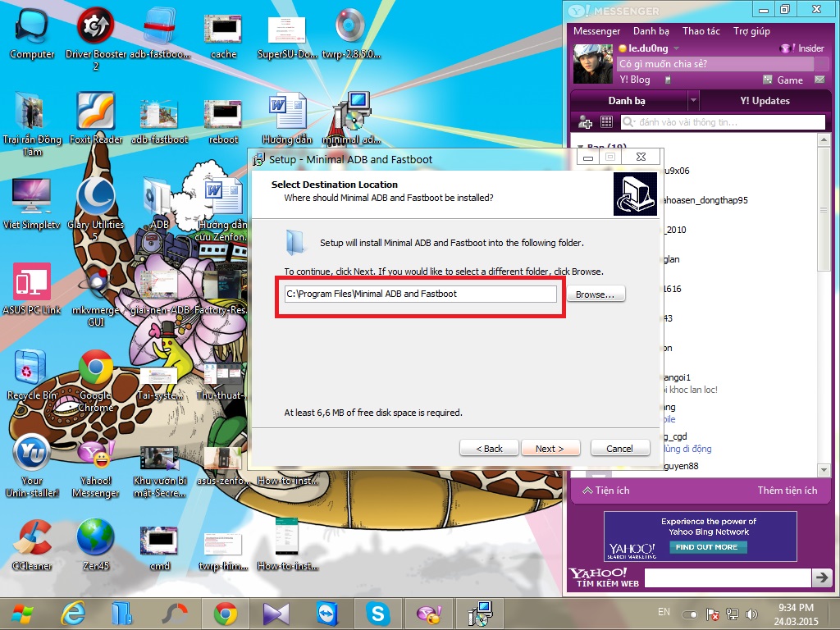Screen dimensions: 840x630
Task: Open the Trợ giúp menu
Action: point(751,31)
